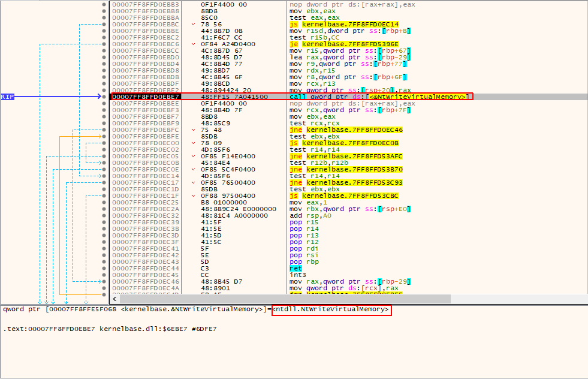This screenshot has height=379, width=588.
Task: Toggle breakpoint dot at address 00007FF8FFD0EC44
Action: click(x=104, y=268)
